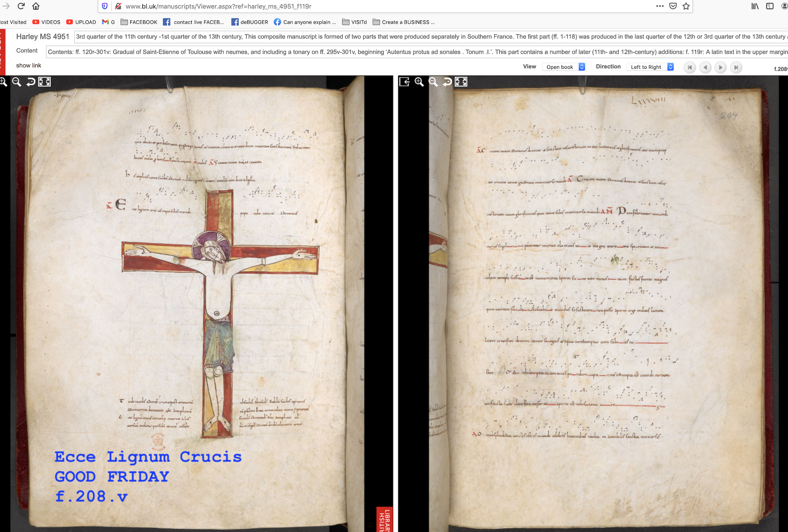Open the VISITd bookmarks folder
The width and height of the screenshot is (788, 532).
[355, 22]
